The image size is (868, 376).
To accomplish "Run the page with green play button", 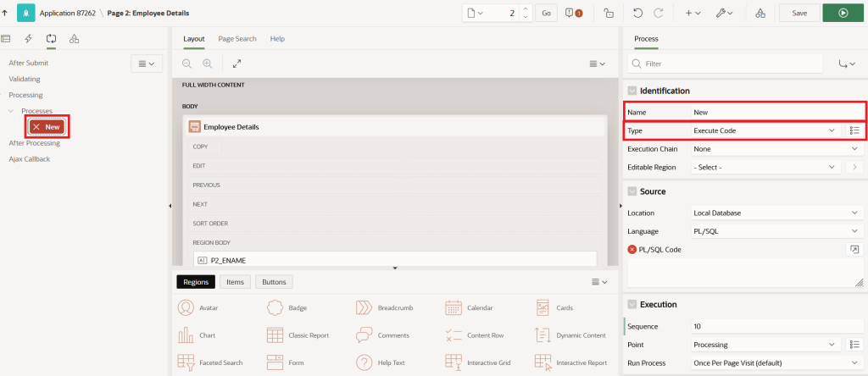I will point(843,13).
